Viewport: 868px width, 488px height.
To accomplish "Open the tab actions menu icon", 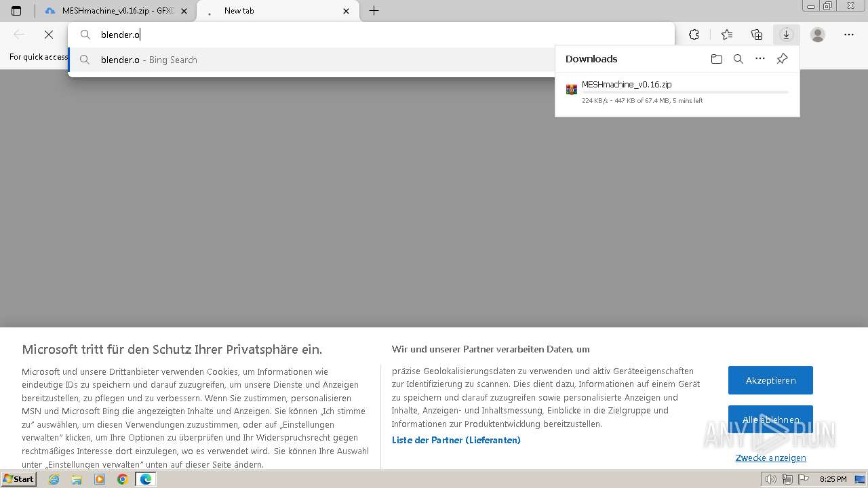I will click(x=16, y=11).
